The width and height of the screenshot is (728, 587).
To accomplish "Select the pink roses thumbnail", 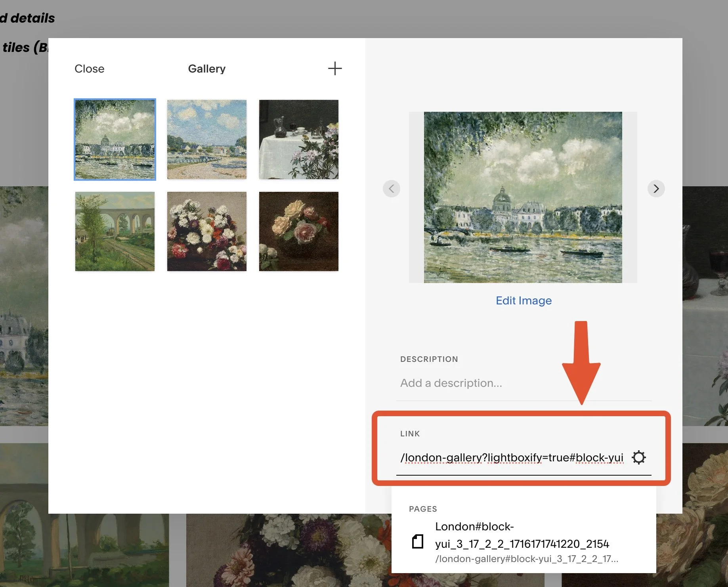I will tap(298, 231).
